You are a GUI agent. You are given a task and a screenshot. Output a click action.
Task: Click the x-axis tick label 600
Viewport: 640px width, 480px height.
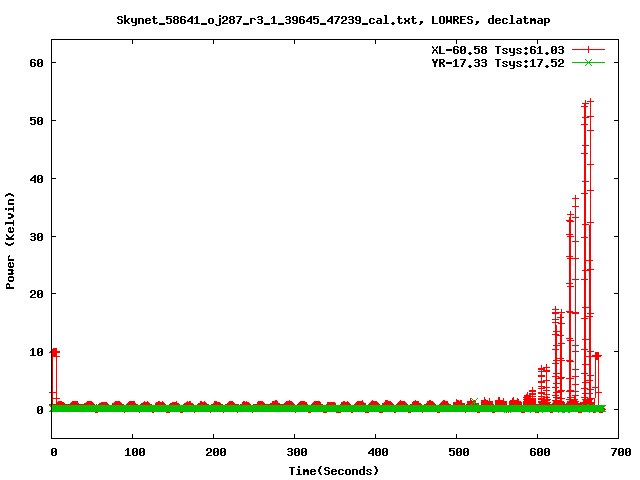[x=540, y=452]
